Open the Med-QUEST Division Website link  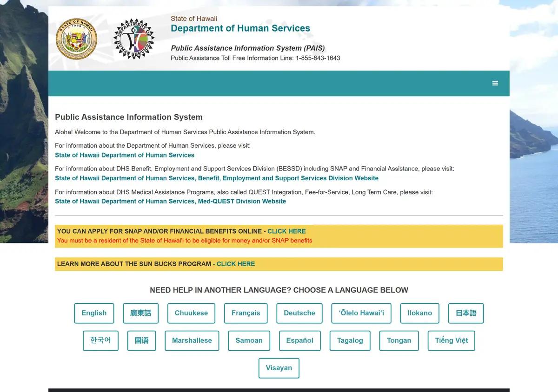point(171,202)
